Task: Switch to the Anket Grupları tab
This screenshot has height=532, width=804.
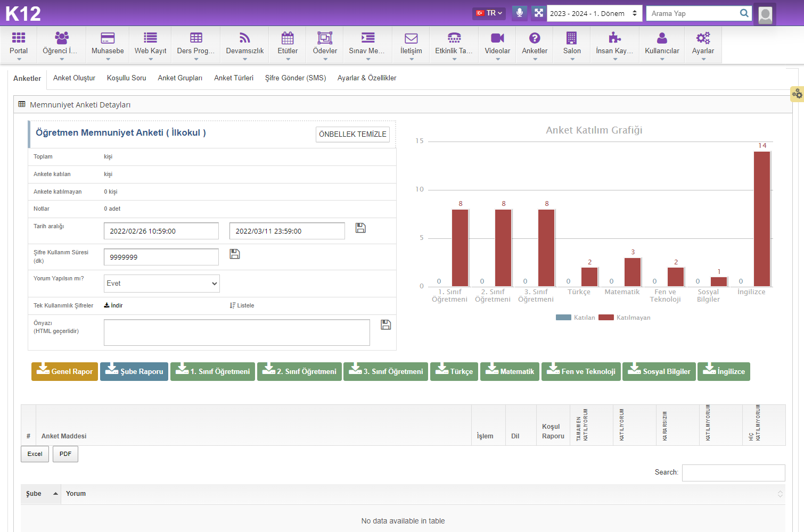Action: click(x=180, y=78)
